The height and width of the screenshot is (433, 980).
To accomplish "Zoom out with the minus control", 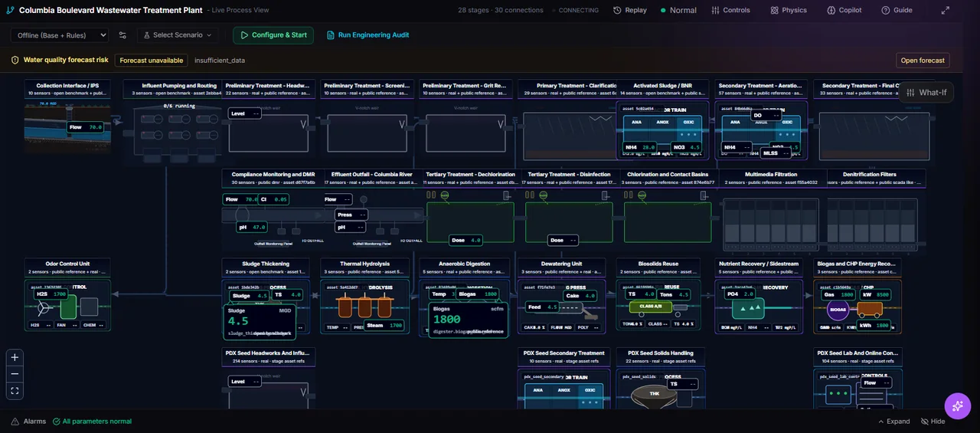I will [x=15, y=374].
